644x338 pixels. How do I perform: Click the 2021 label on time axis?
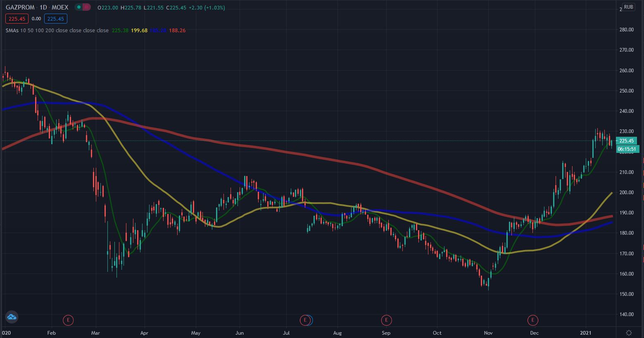(586, 333)
